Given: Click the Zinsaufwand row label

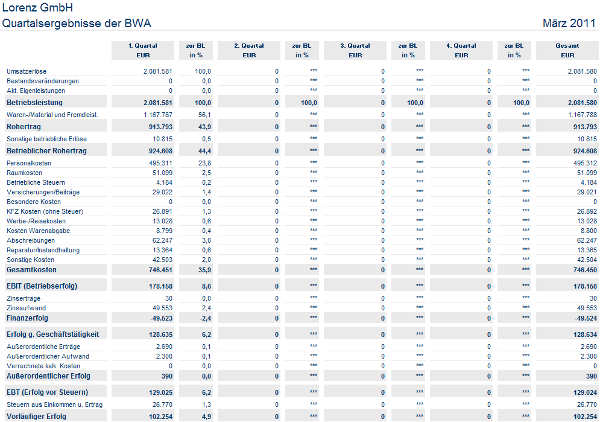Looking at the screenshot, I should (26, 308).
